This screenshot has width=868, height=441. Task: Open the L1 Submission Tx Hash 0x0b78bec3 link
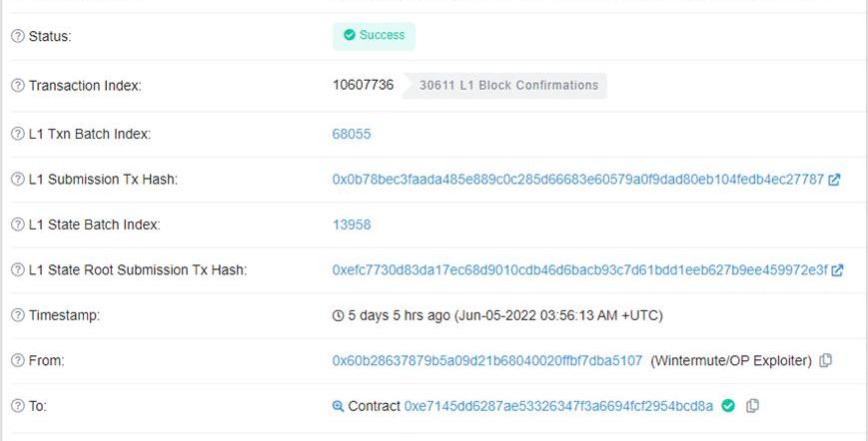pos(578,179)
